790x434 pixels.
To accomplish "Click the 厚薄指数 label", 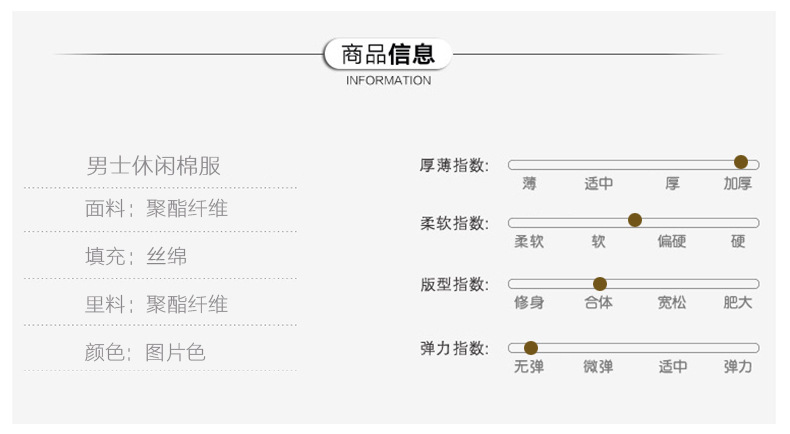I will click(454, 165).
